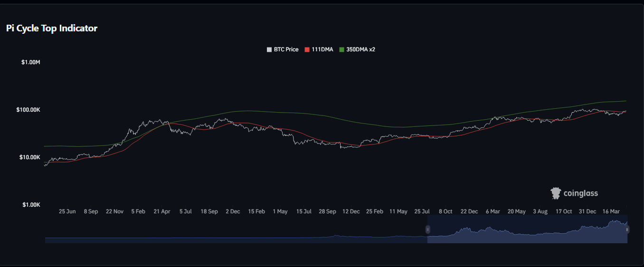644x267 pixels.
Task: Grab the right handle of range navigator
Action: (x=627, y=229)
